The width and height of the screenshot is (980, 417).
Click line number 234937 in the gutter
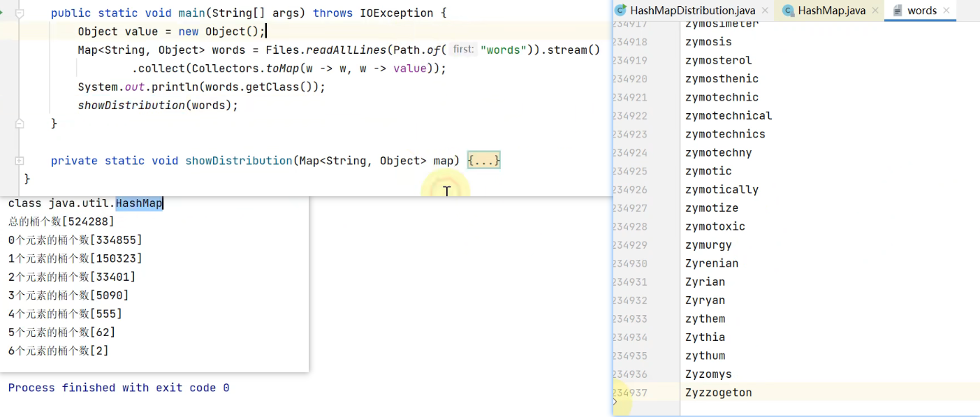tap(630, 393)
